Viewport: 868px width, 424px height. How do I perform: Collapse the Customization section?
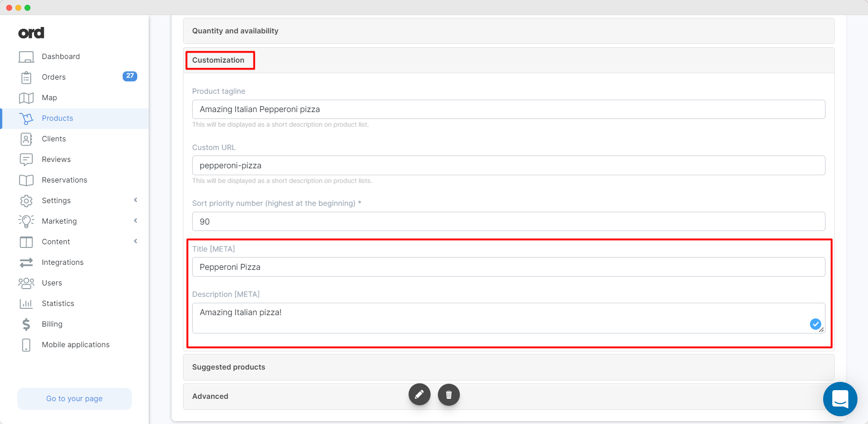[508, 60]
